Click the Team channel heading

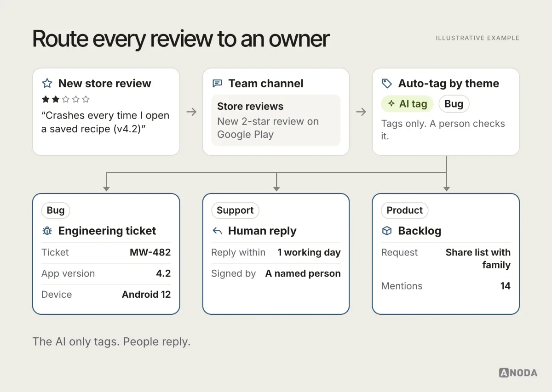pyautogui.click(x=266, y=83)
